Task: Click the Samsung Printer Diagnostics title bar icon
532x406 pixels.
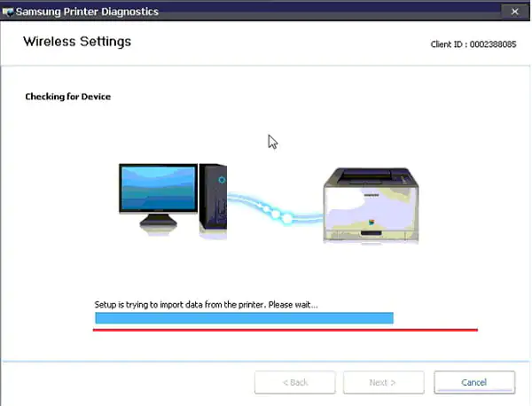Action: coord(7,12)
